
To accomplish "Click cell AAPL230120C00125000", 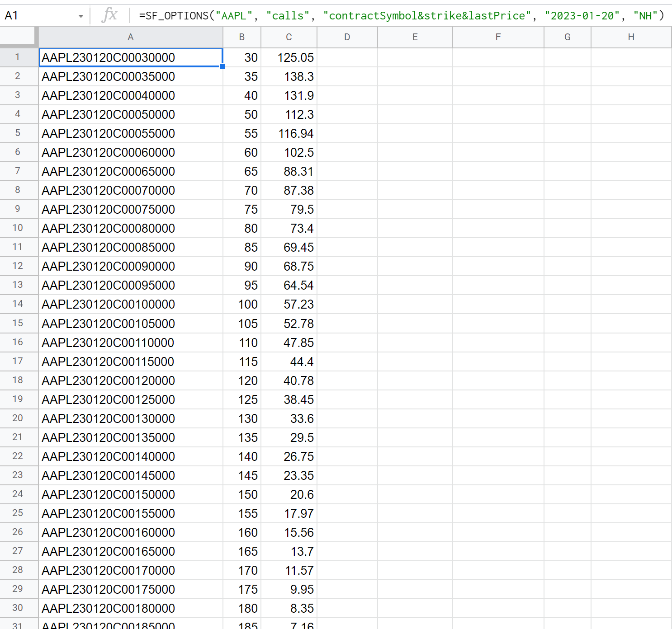I will point(131,399).
